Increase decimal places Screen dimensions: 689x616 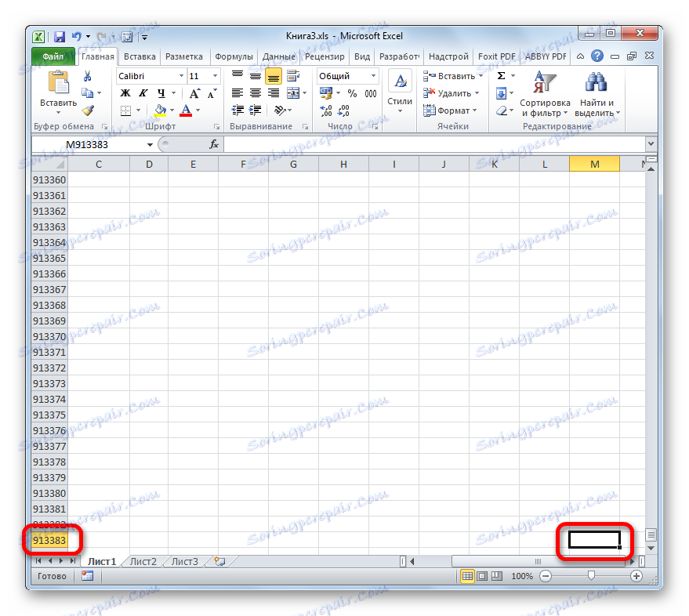point(326,111)
